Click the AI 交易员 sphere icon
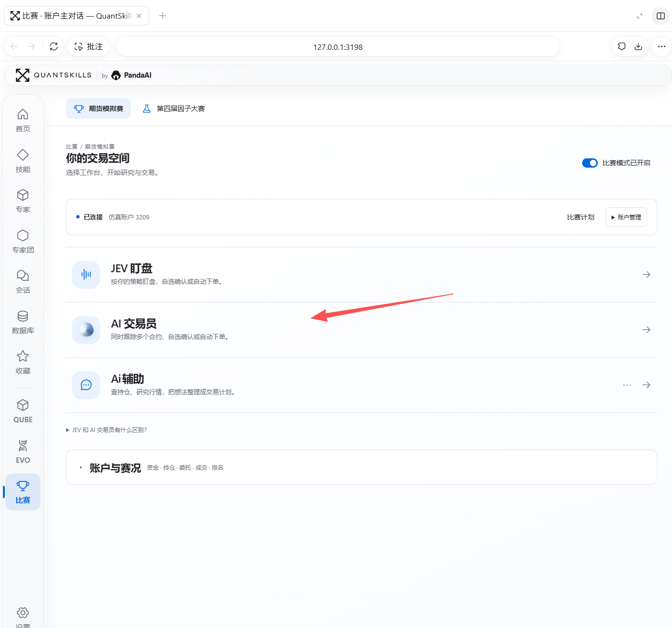This screenshot has height=628, width=672. coord(86,330)
